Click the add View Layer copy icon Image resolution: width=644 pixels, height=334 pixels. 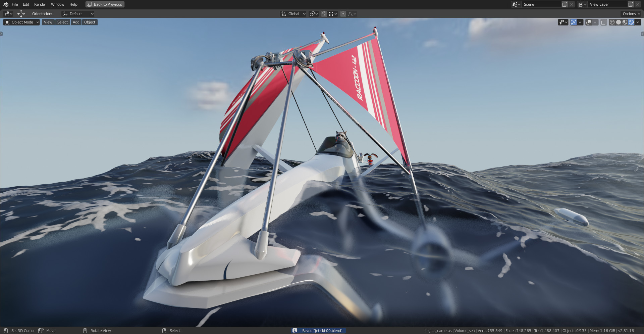click(x=631, y=4)
